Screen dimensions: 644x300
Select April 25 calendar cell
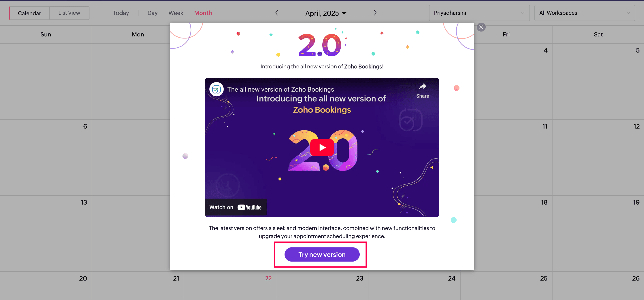[x=506, y=285]
